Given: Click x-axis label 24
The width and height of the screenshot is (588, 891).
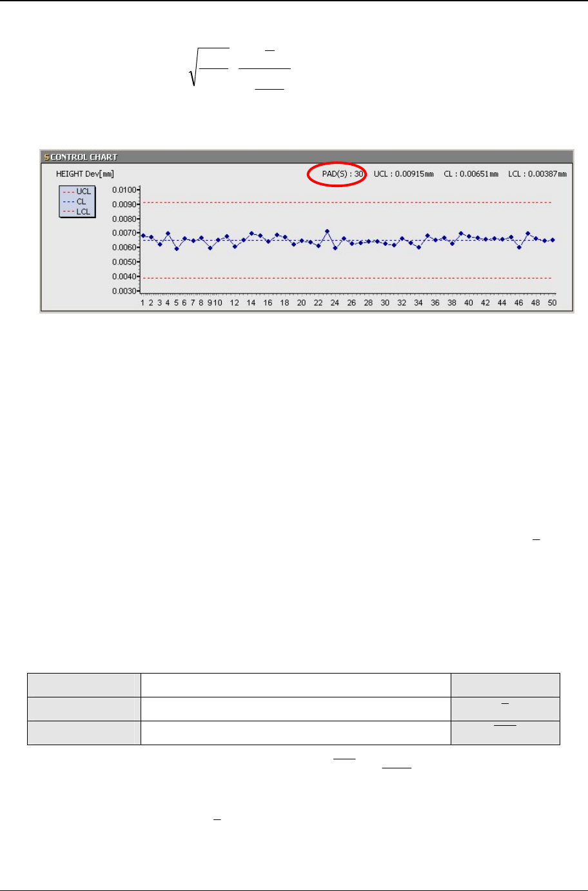Looking at the screenshot, I should (x=335, y=303).
